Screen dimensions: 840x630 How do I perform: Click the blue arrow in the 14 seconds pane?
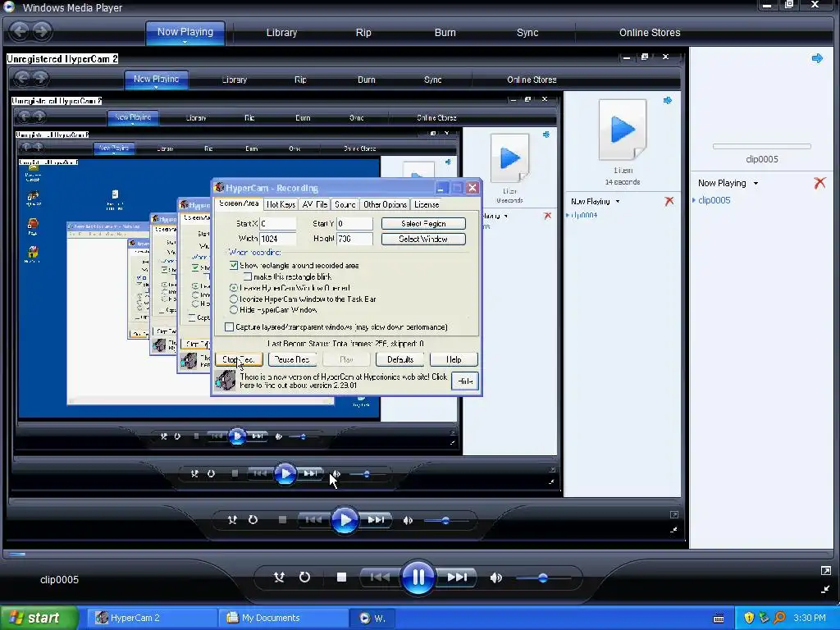pos(668,100)
